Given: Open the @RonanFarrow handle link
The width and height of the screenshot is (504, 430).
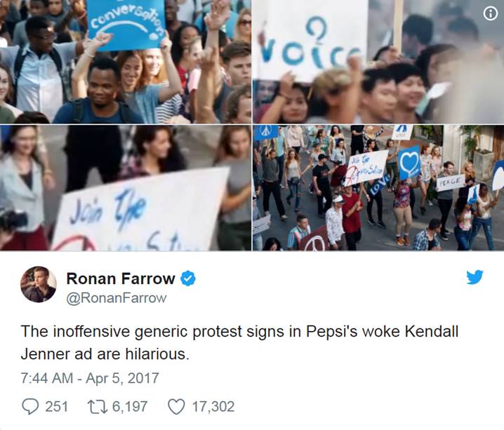Looking at the screenshot, I should click(x=117, y=298).
